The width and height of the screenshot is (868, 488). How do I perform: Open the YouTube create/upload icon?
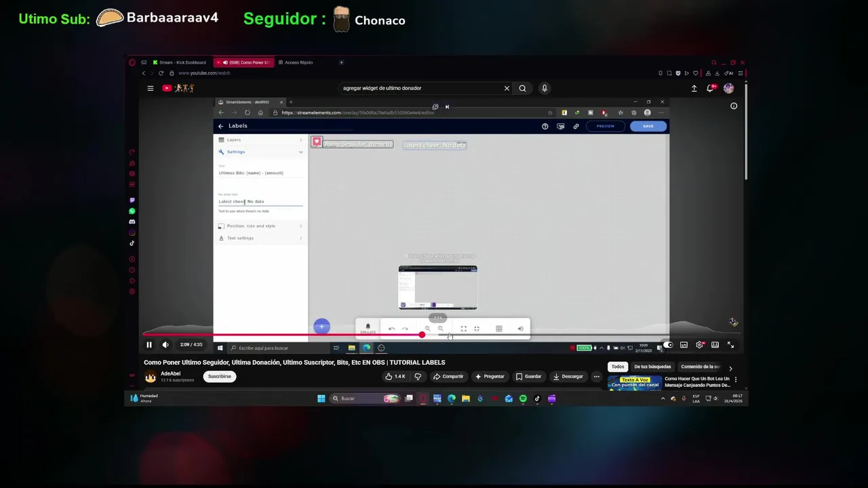pyautogui.click(x=694, y=88)
